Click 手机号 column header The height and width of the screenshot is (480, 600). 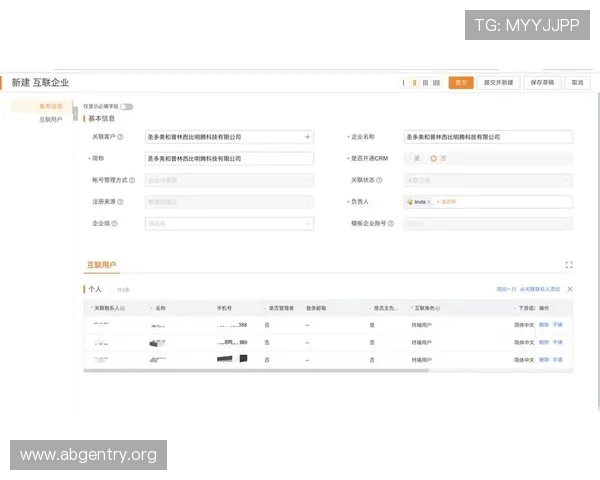(224, 308)
